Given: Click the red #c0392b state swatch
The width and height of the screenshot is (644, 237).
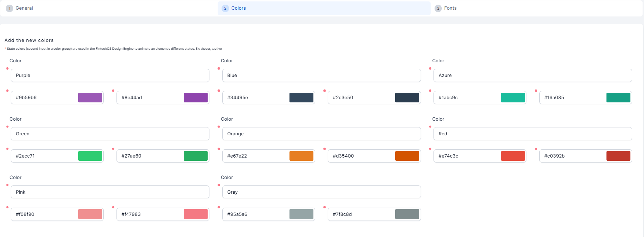Looking at the screenshot, I should pos(618,156).
